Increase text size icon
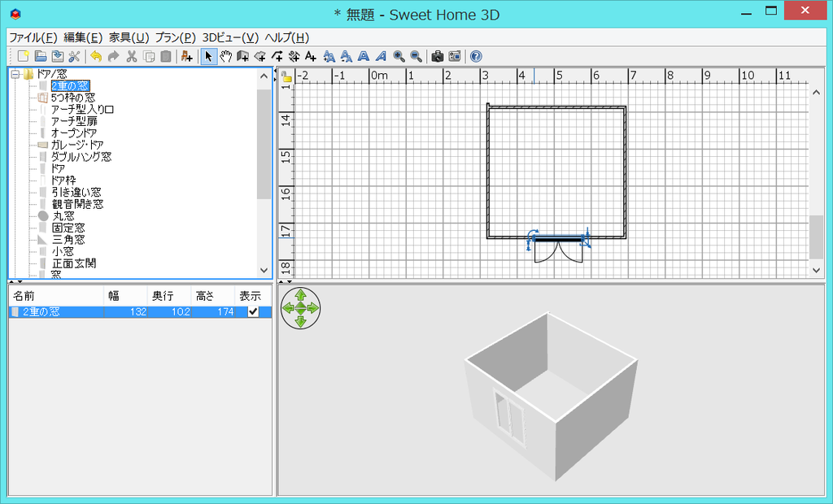The width and height of the screenshot is (833, 504). (x=329, y=56)
